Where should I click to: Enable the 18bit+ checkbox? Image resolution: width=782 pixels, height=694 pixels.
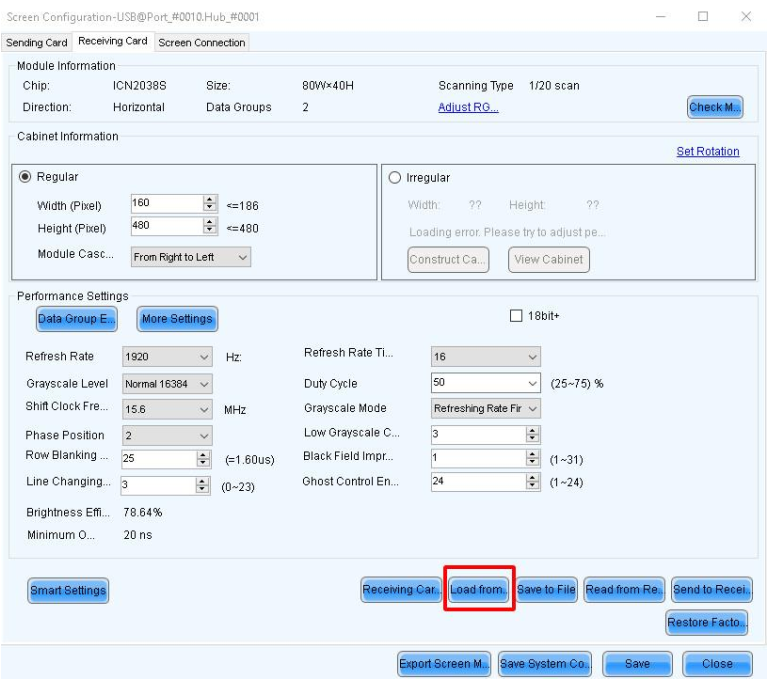[x=516, y=316]
